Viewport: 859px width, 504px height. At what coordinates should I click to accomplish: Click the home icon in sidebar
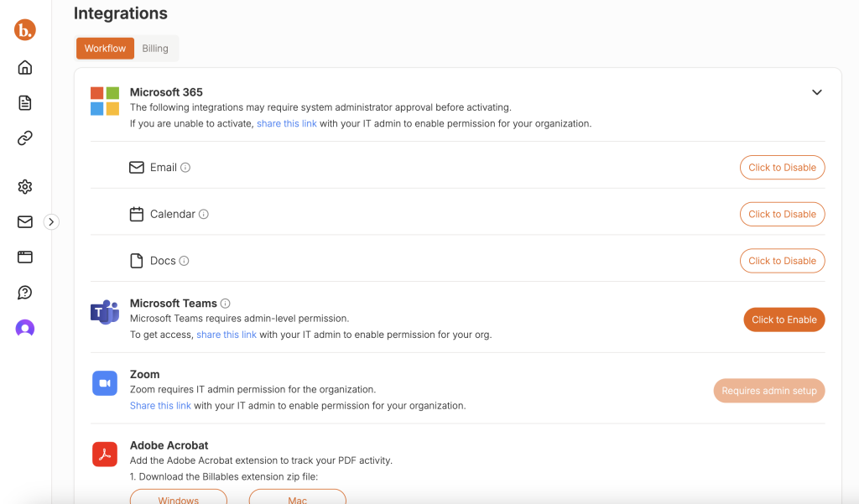point(25,68)
